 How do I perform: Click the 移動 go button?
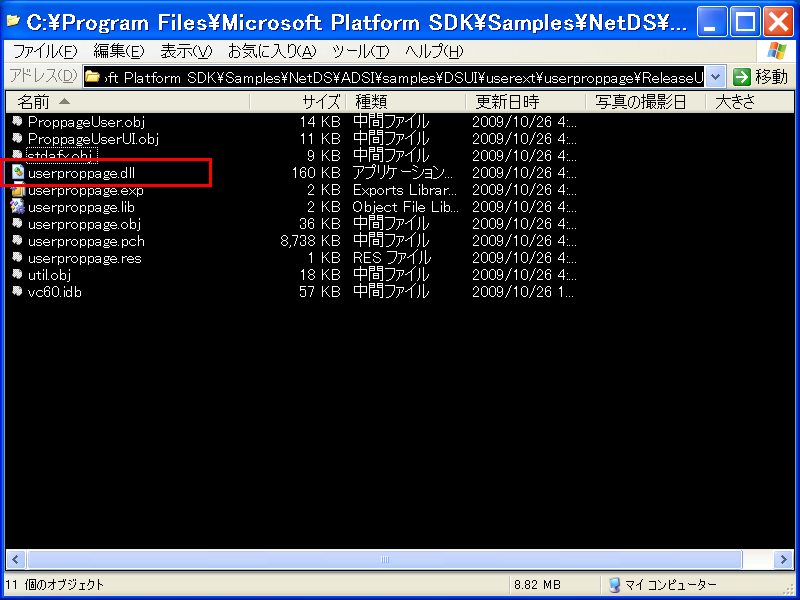[x=761, y=77]
